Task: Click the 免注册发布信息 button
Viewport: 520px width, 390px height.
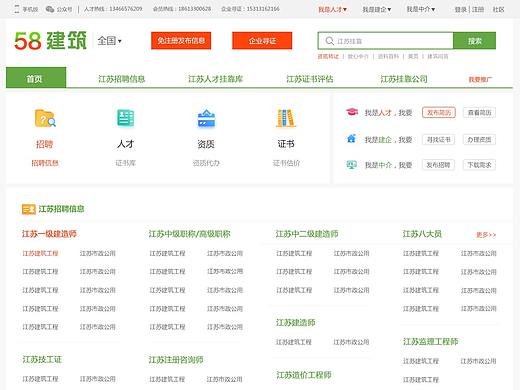Action: 181,41
